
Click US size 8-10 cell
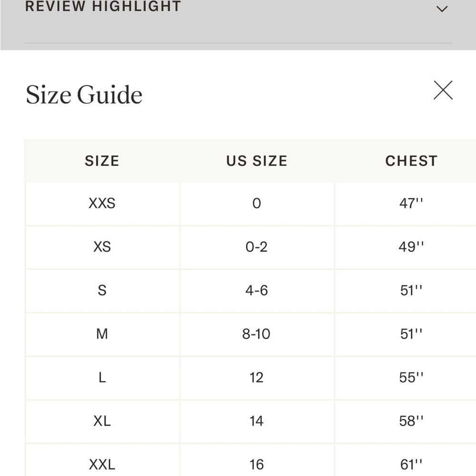pyautogui.click(x=257, y=334)
